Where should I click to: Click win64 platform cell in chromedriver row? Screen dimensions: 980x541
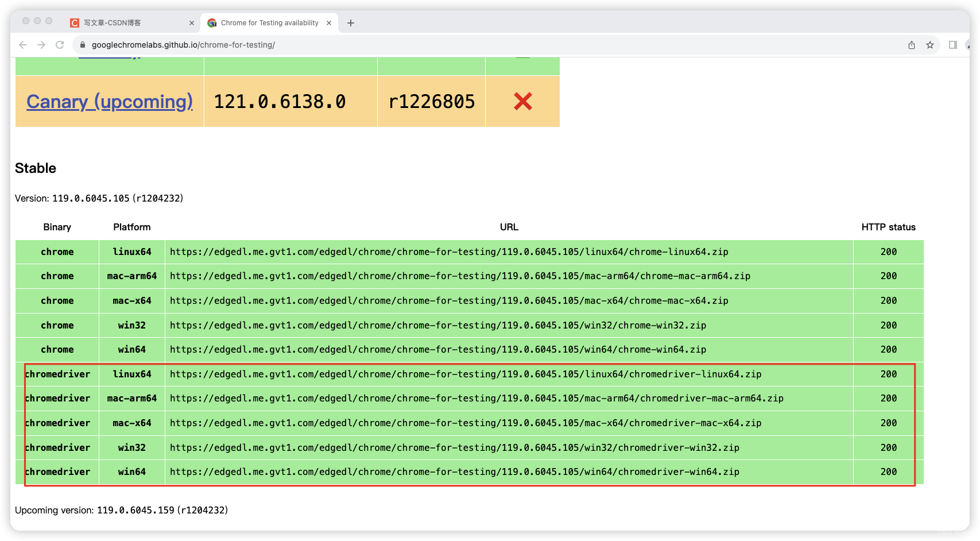[132, 472]
